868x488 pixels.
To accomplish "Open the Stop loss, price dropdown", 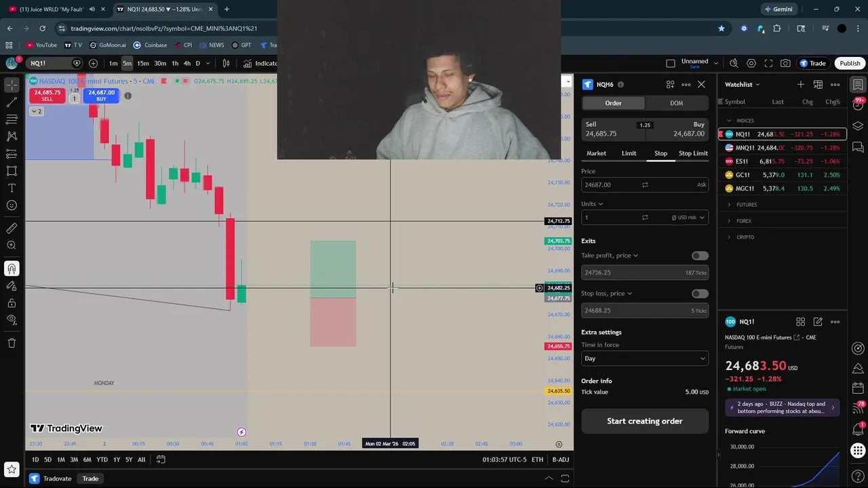I will tap(606, 293).
